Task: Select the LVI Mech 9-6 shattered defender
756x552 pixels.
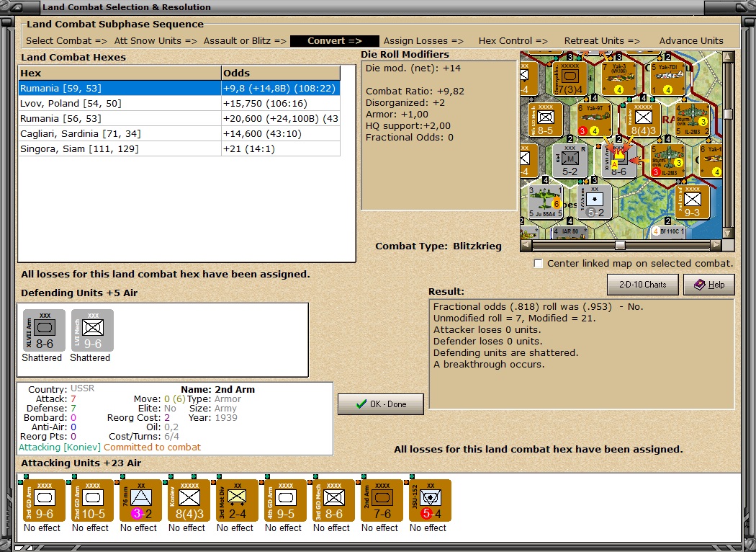Action: click(92, 331)
